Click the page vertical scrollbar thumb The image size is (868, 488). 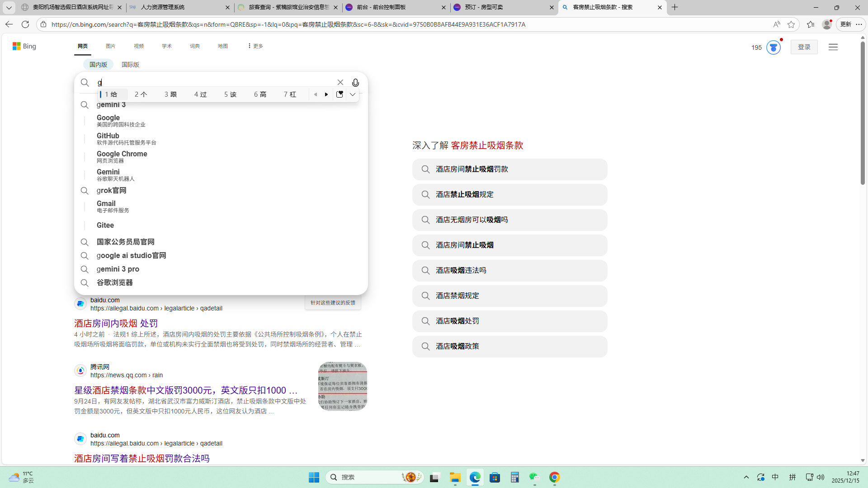[x=863, y=113]
